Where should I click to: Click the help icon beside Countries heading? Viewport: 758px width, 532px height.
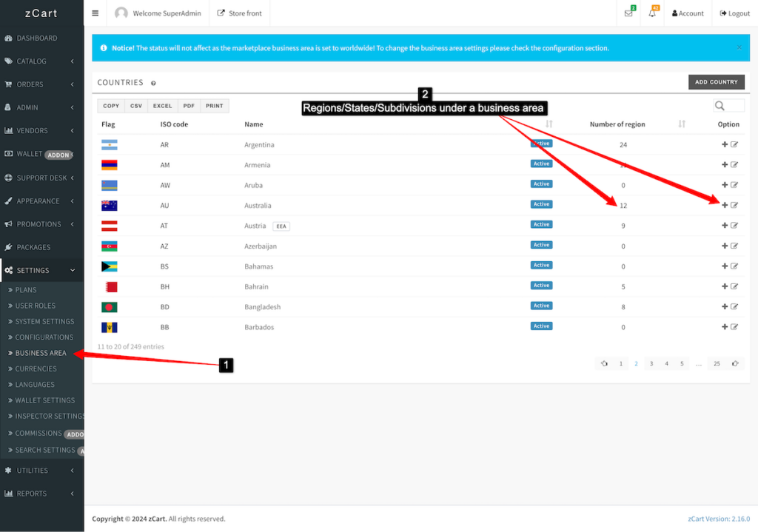pos(153,84)
